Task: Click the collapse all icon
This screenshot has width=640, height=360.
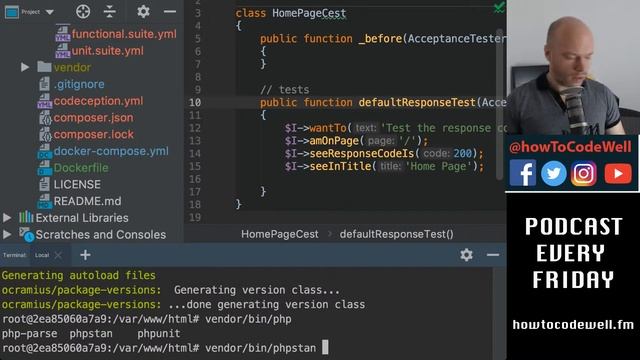Action: click(110, 11)
